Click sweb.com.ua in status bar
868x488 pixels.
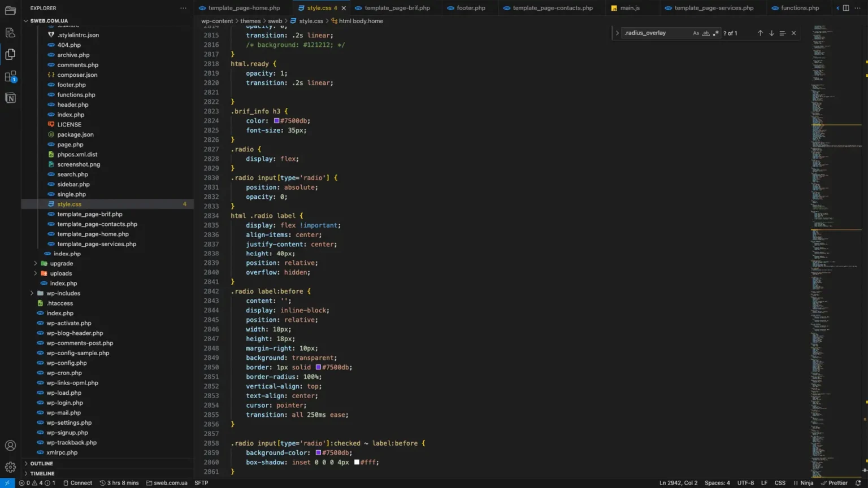click(x=167, y=483)
